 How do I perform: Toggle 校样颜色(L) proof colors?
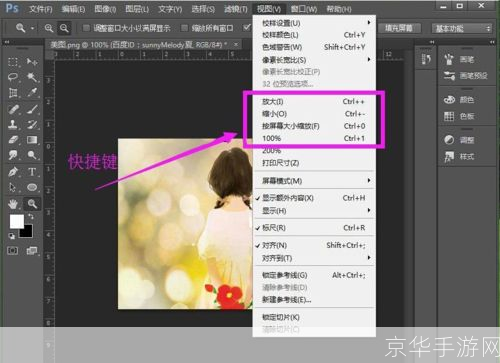tap(314, 35)
